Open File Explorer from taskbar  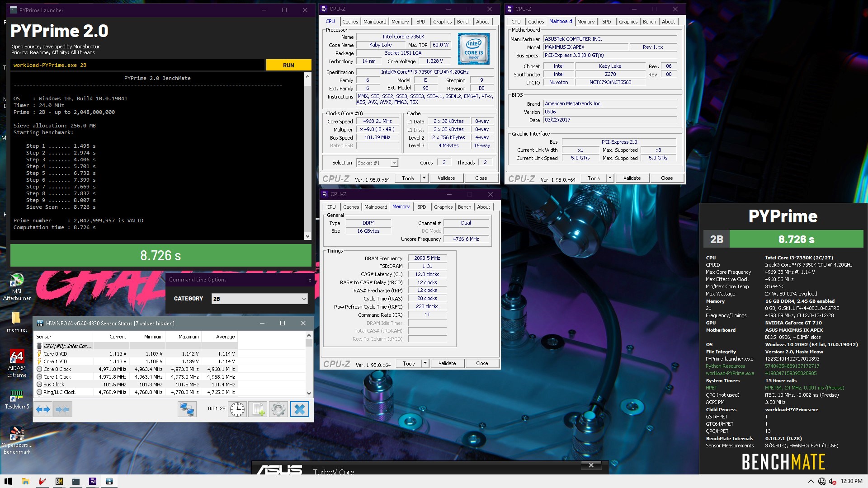click(x=25, y=481)
